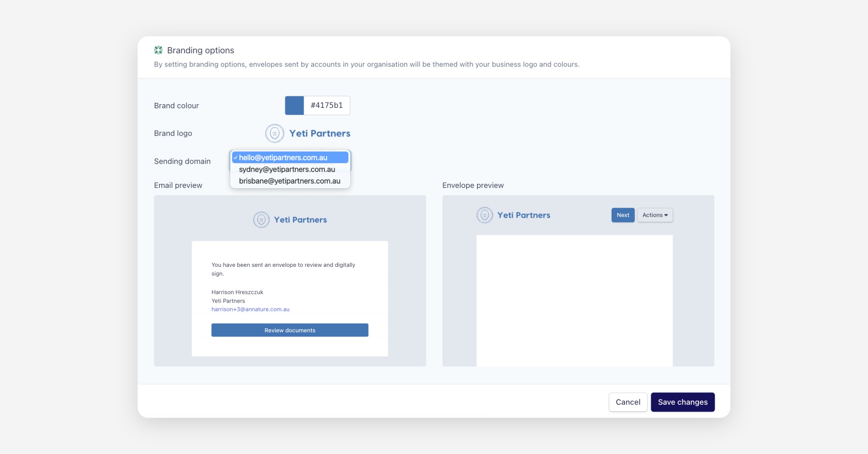Click the Review documents button
The height and width of the screenshot is (454, 868).
[290, 330]
